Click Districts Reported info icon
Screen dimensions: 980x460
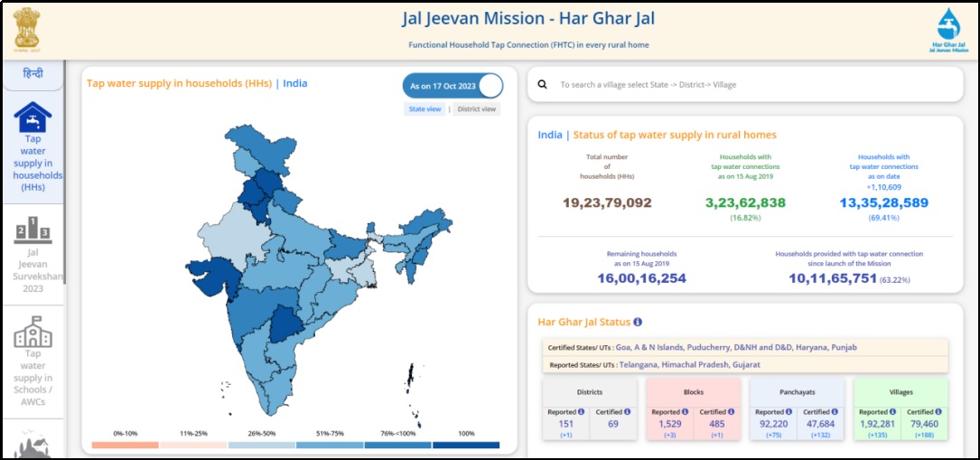point(581,412)
